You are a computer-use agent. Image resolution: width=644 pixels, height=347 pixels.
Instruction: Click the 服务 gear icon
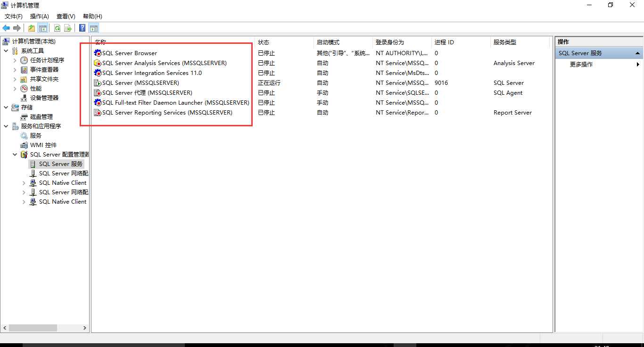click(x=24, y=136)
